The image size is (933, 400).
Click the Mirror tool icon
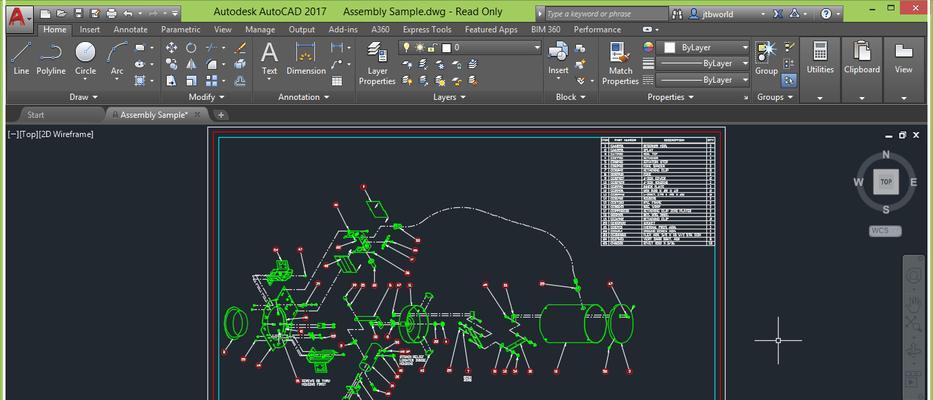tap(191, 64)
